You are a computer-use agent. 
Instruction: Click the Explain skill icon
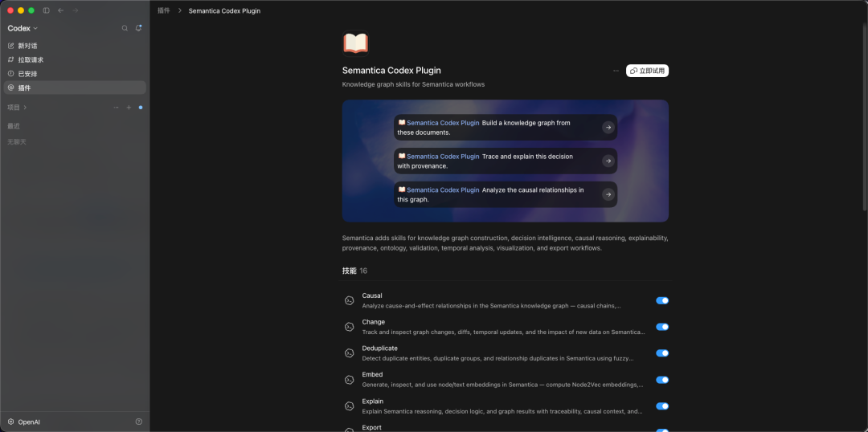point(350,406)
